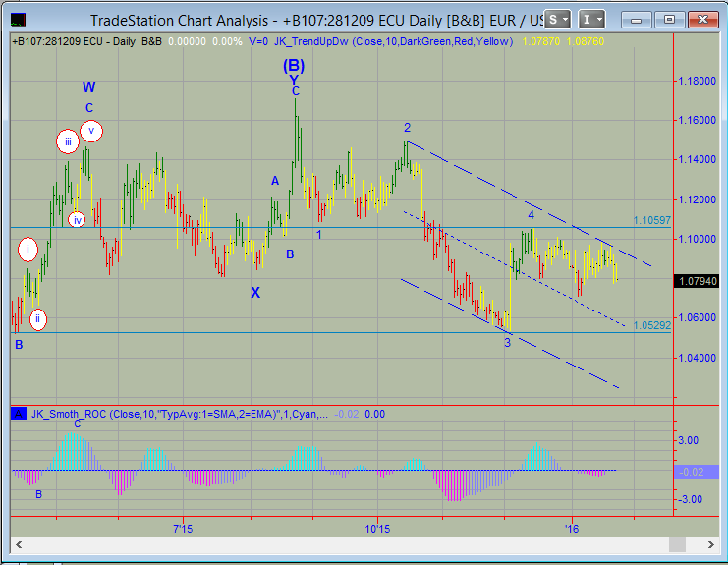This screenshot has width=728, height=565.
Task: Select the circled wave iii marker
Action: point(68,141)
